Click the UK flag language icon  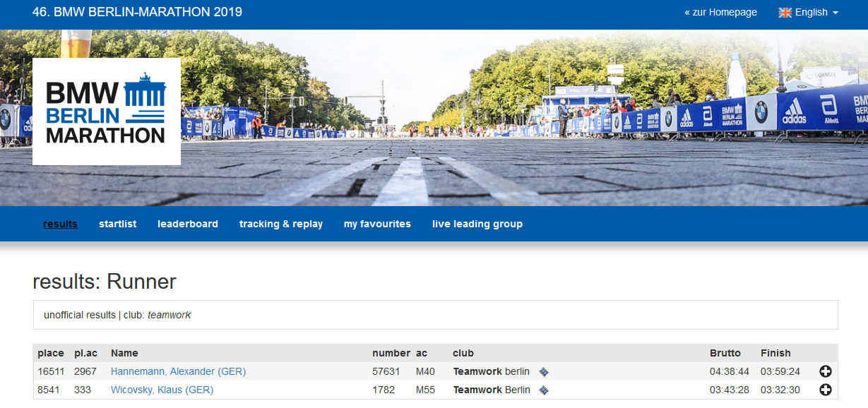pyautogui.click(x=785, y=13)
